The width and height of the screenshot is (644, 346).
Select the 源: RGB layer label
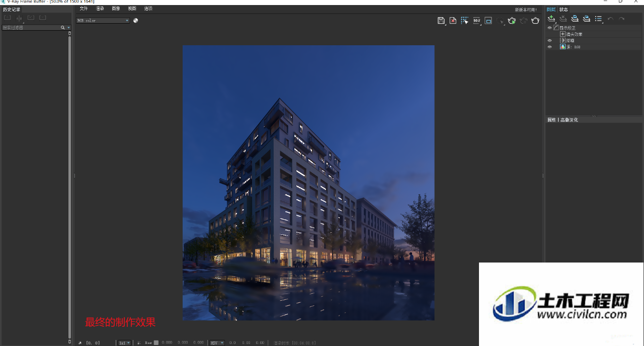(574, 47)
